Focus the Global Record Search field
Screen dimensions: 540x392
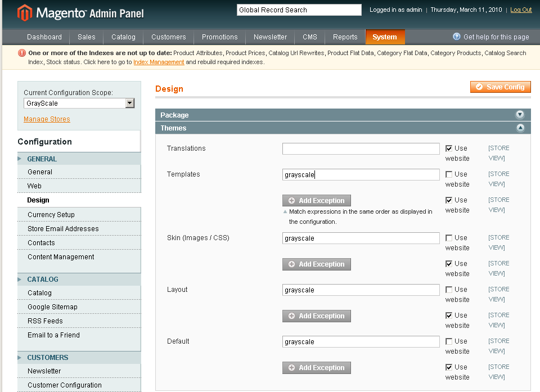[x=299, y=10]
